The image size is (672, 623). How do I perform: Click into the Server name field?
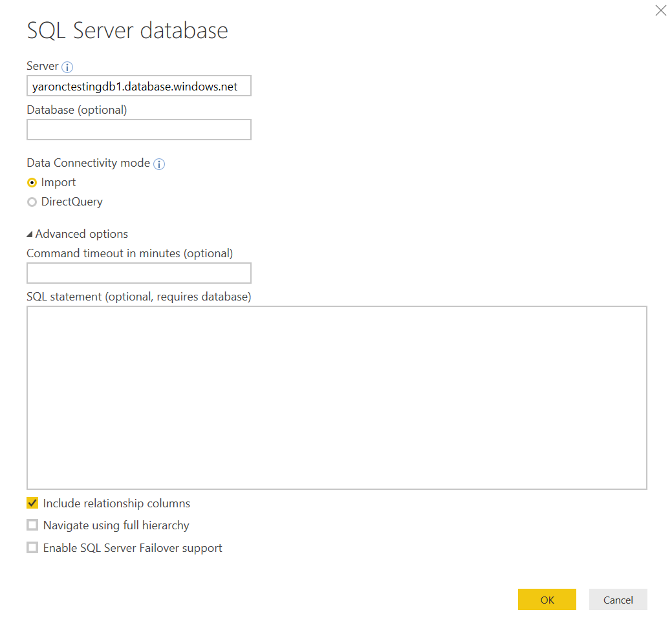pos(138,86)
